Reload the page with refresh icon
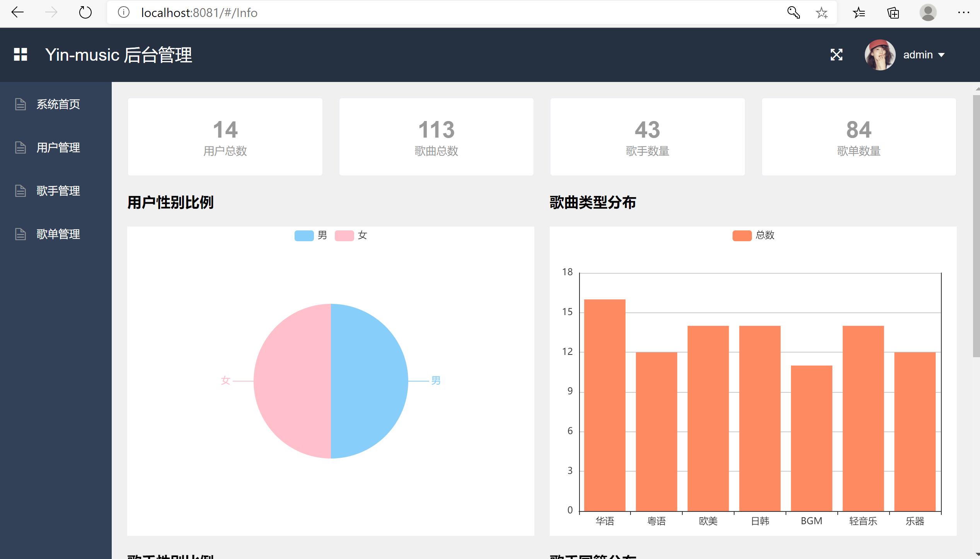This screenshot has width=980, height=559. click(x=85, y=13)
